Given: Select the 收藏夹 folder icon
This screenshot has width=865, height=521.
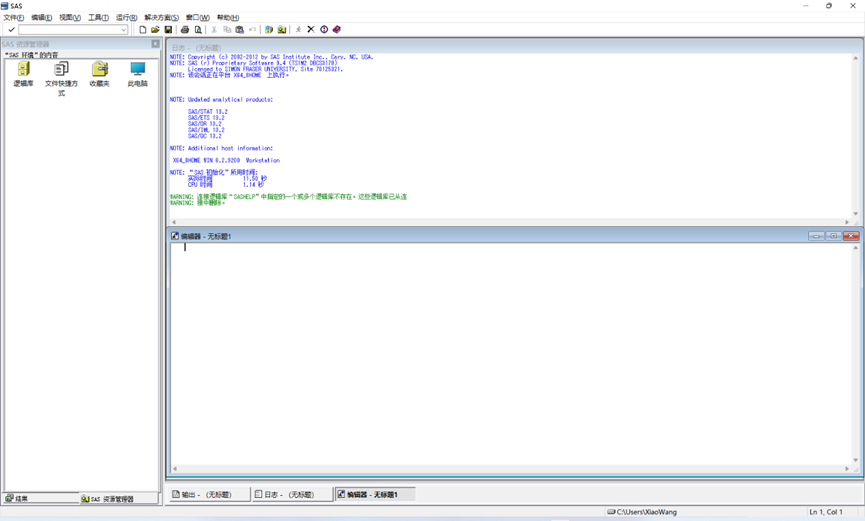Looking at the screenshot, I should pyautogui.click(x=100, y=75).
